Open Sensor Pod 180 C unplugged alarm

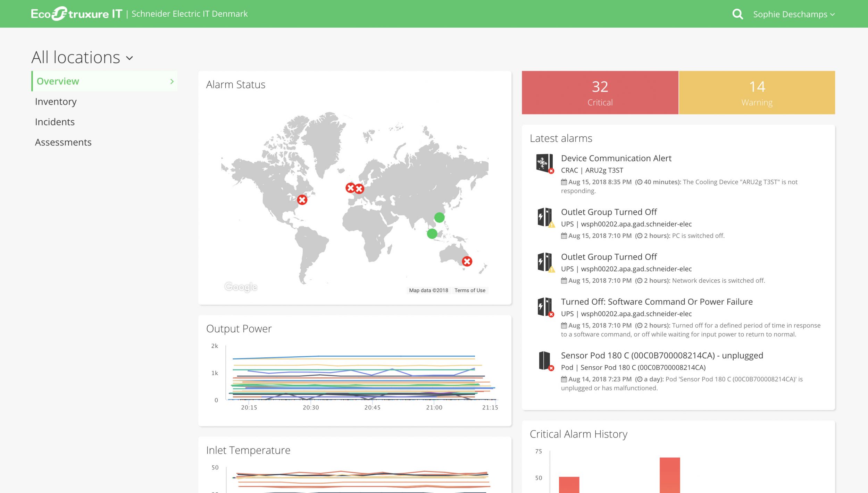pyautogui.click(x=662, y=355)
